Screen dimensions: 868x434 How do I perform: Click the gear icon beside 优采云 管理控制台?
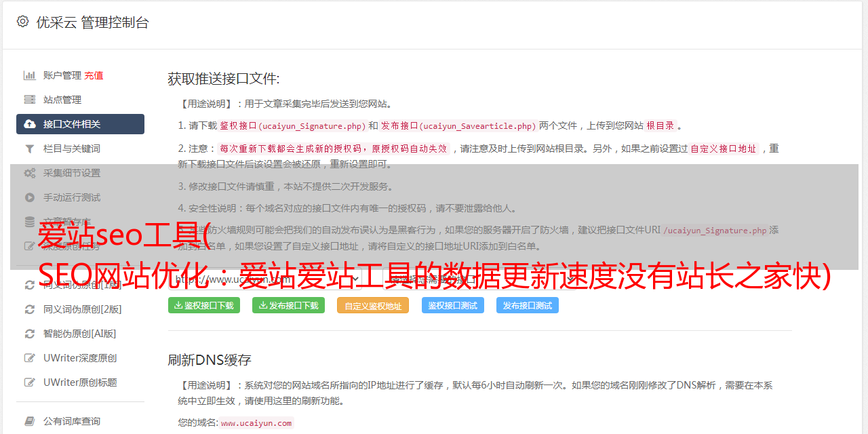[x=22, y=22]
